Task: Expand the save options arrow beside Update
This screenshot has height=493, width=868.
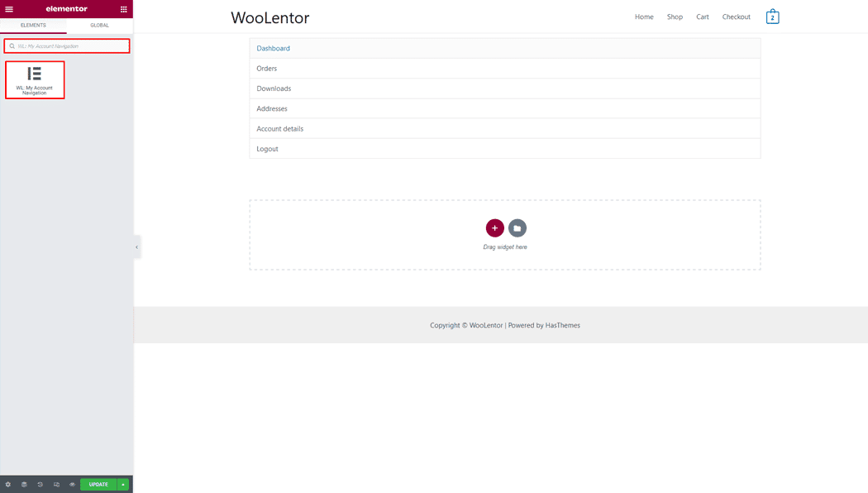Action: tap(123, 485)
